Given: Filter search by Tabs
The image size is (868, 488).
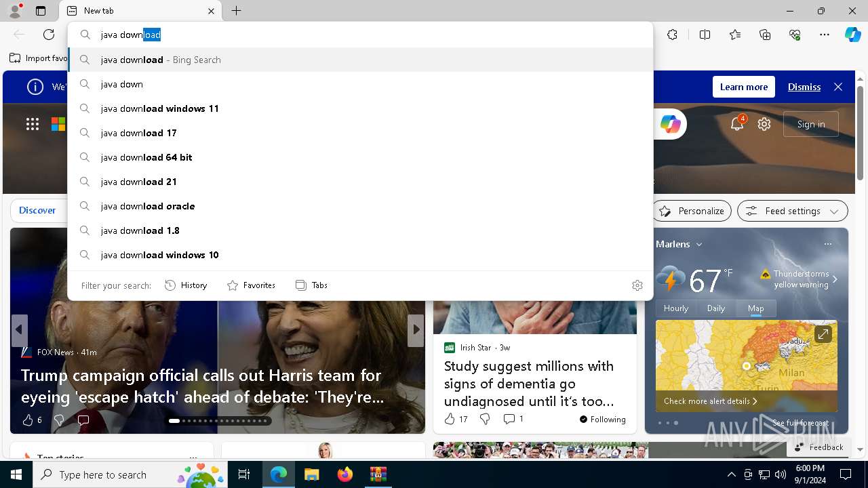Looking at the screenshot, I should [x=311, y=285].
